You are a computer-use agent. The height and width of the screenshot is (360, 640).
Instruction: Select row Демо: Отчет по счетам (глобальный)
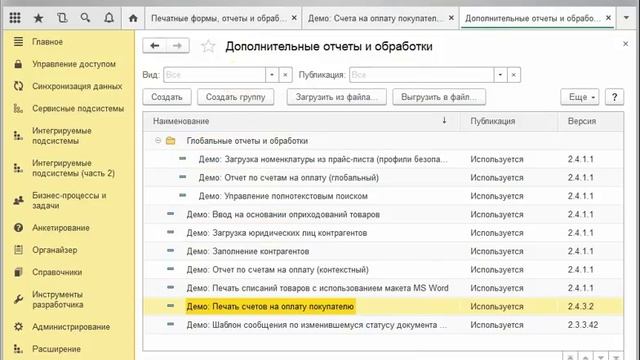383,178
